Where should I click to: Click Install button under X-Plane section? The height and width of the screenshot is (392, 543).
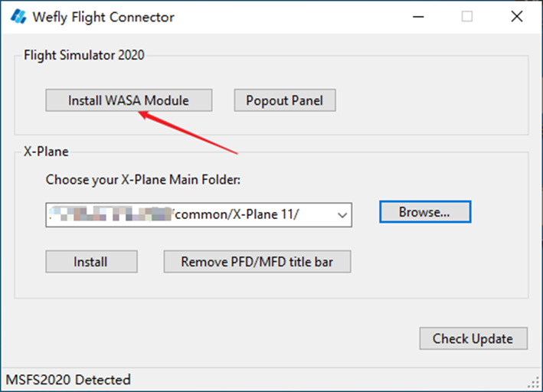[x=91, y=261]
